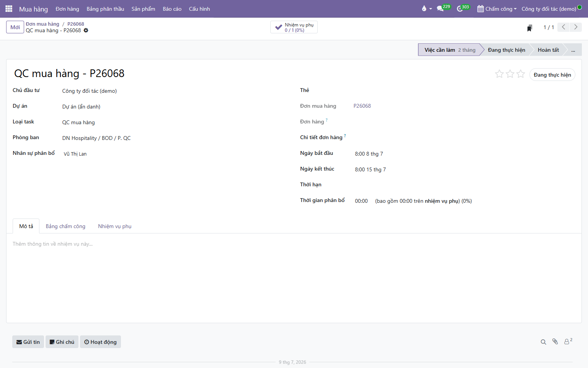Go to next record arrow

tap(576, 27)
